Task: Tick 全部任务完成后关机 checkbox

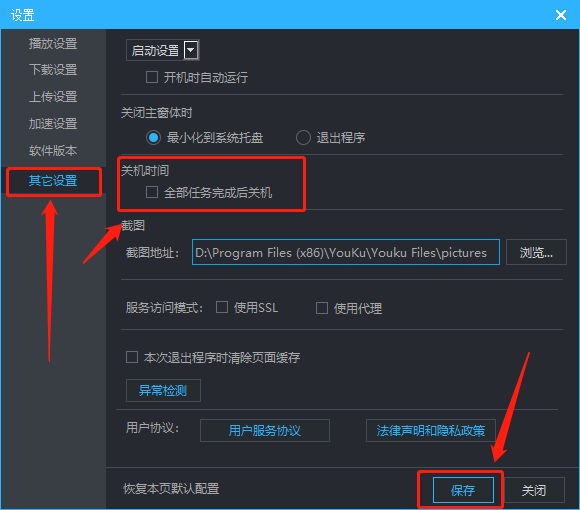Action: click(152, 192)
